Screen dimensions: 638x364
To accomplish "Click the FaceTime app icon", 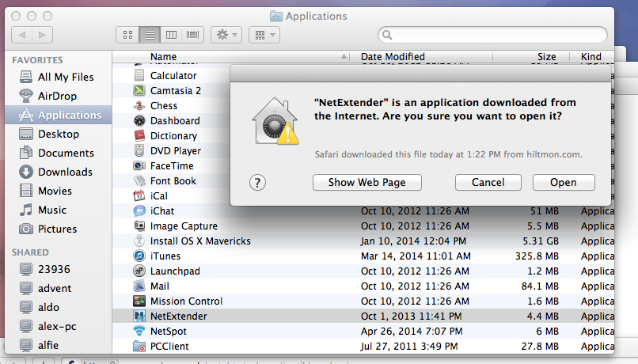I will [x=139, y=165].
